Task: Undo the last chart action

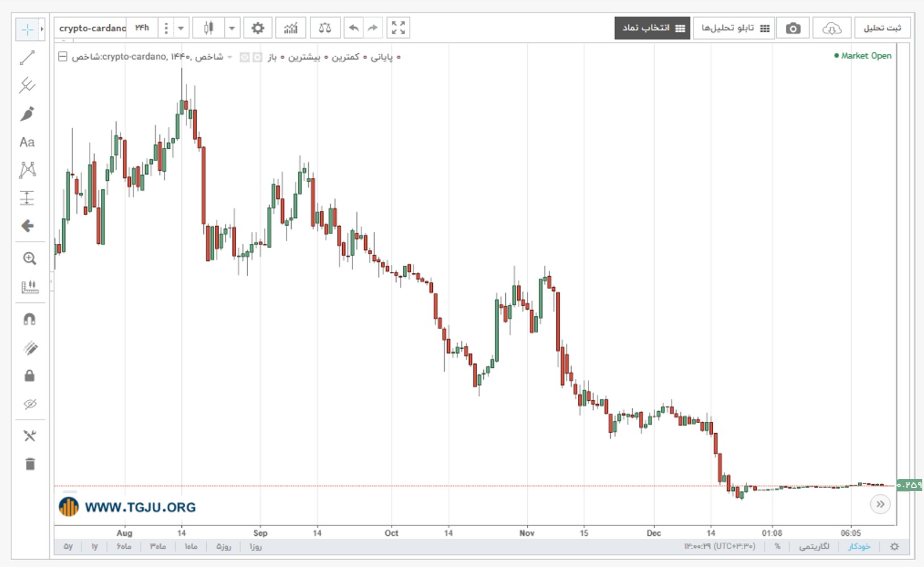Action: click(x=354, y=28)
